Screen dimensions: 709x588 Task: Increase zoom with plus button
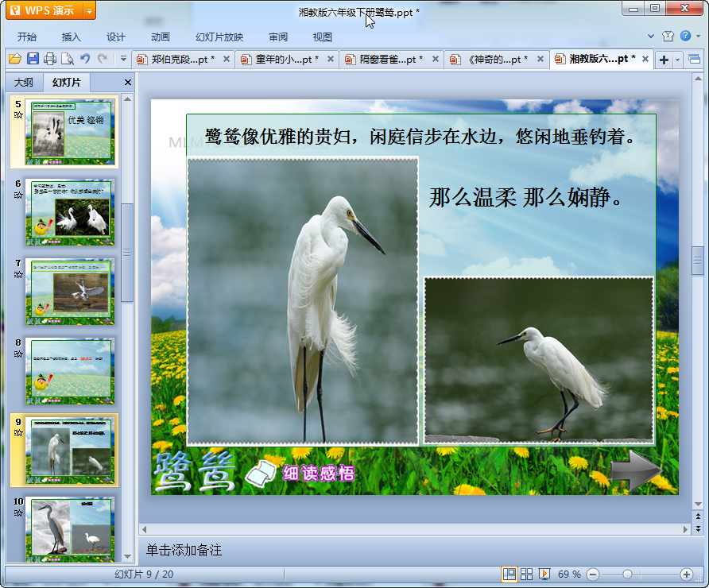687,574
